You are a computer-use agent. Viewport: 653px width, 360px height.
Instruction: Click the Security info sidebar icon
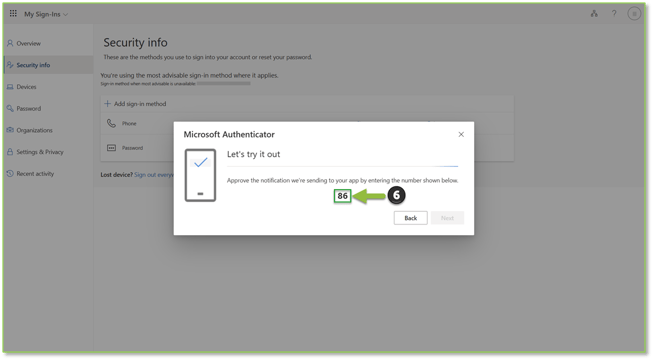click(10, 65)
